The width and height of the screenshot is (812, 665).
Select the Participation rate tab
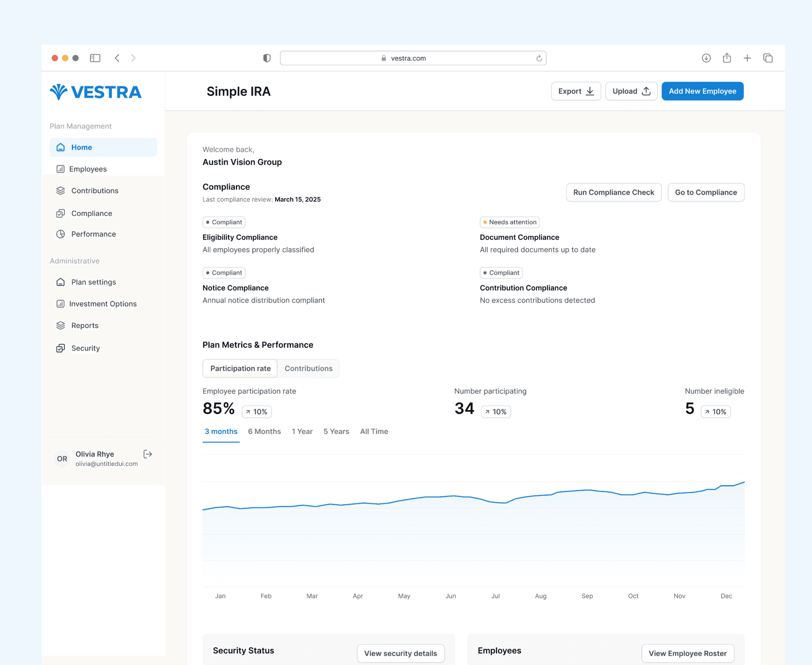pos(240,369)
